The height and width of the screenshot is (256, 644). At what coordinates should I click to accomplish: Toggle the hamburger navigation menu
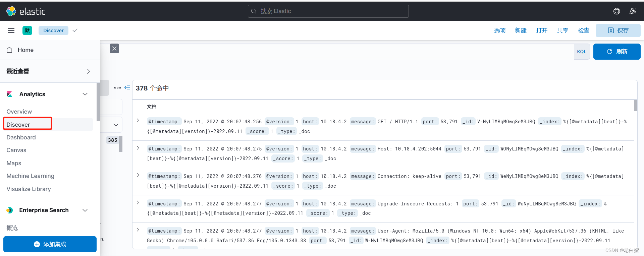click(11, 30)
